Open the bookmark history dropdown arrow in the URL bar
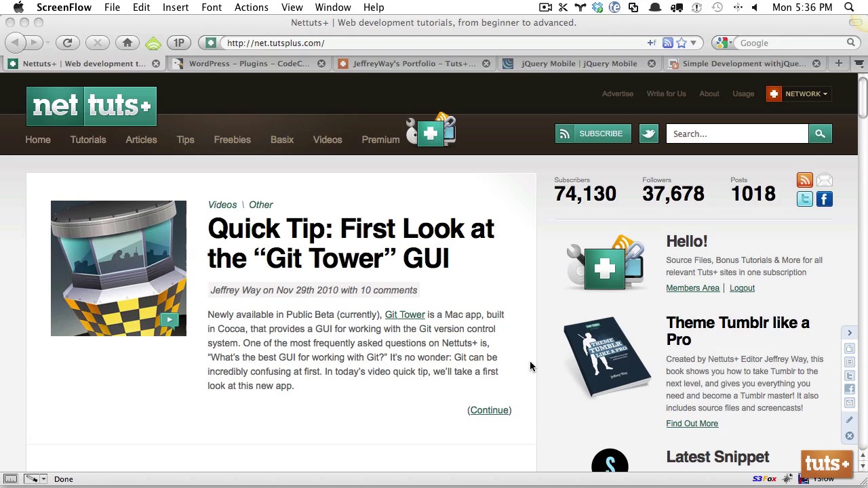 click(693, 43)
